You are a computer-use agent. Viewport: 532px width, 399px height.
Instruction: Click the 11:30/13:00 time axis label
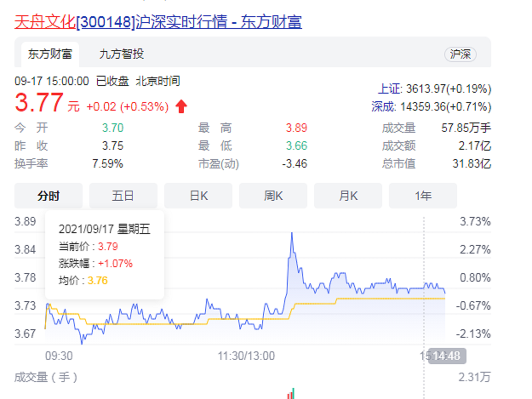246,356
